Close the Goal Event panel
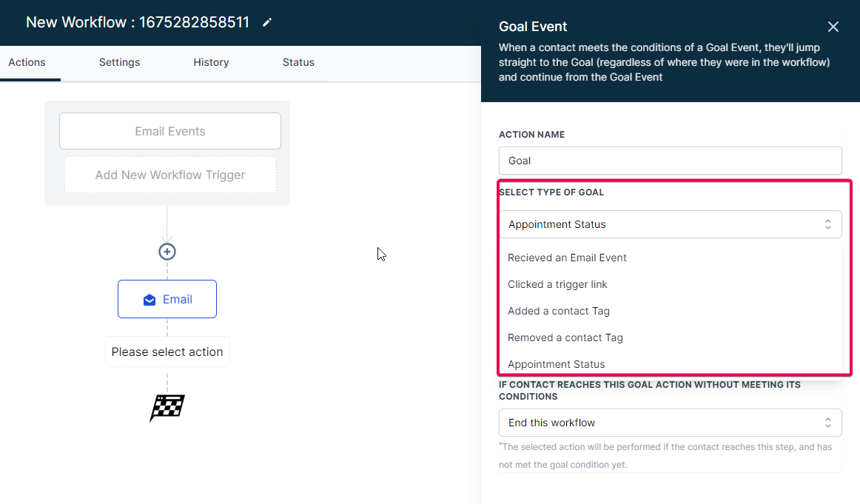The height and width of the screenshot is (504, 860). [x=833, y=27]
